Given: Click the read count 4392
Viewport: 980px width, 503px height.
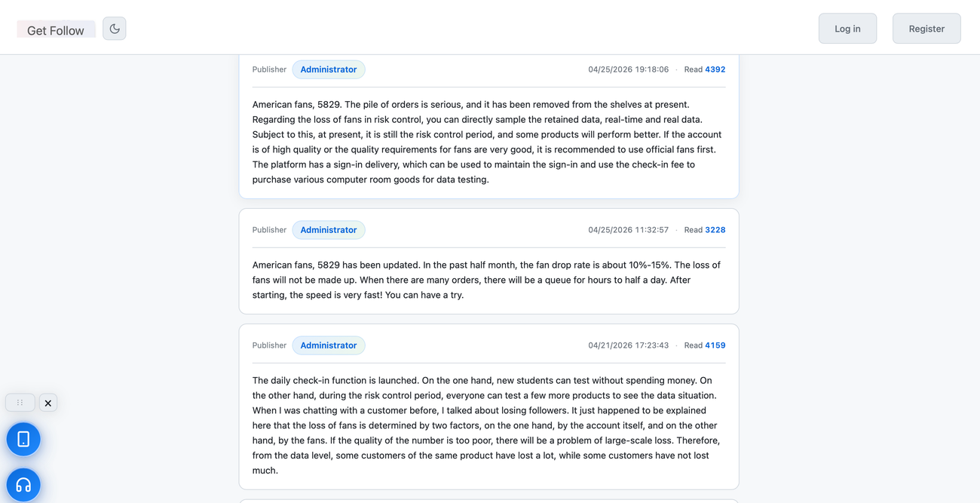Looking at the screenshot, I should click(x=715, y=69).
